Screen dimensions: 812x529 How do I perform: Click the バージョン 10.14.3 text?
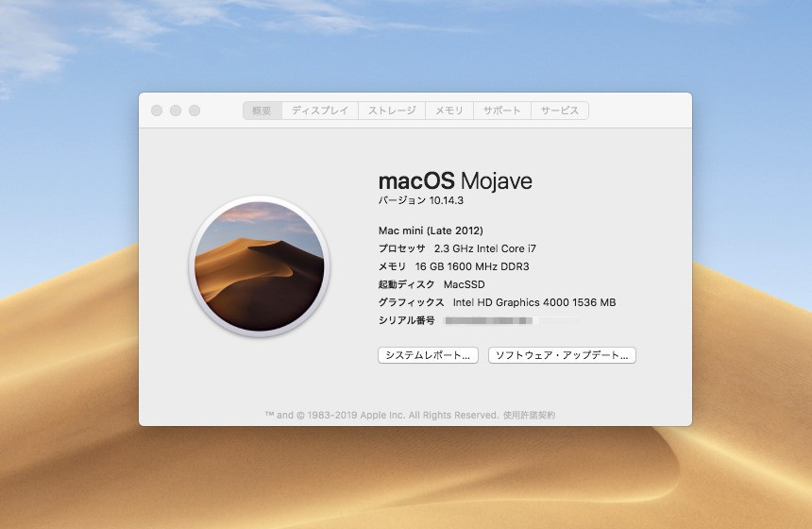421,200
